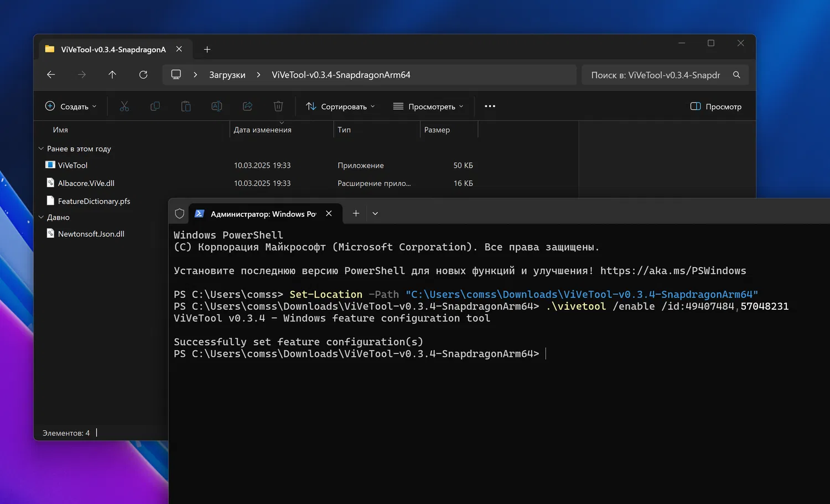
Task: Add a new File Explorer tab
Action: click(207, 49)
